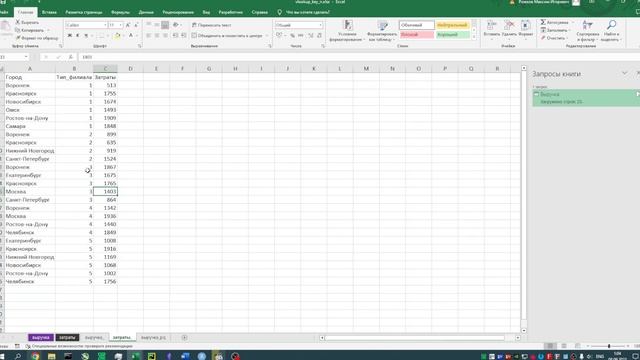The height and width of the screenshot is (360, 640).
Task: Switch to the purple выручка sheet tab
Action: 41,338
